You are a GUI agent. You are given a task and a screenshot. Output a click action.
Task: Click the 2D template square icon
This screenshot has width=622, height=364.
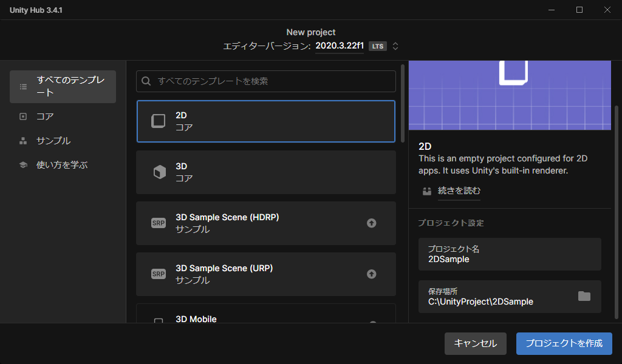[x=159, y=121]
